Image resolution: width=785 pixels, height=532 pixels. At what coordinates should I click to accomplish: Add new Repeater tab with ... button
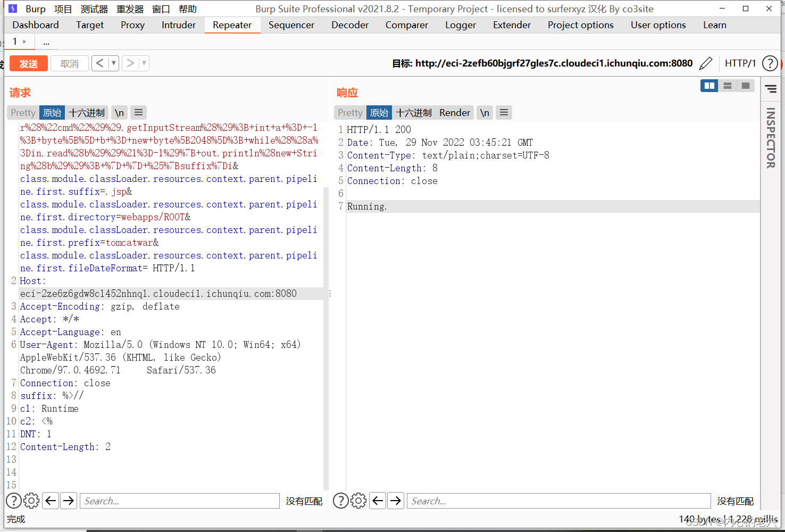[x=46, y=41]
